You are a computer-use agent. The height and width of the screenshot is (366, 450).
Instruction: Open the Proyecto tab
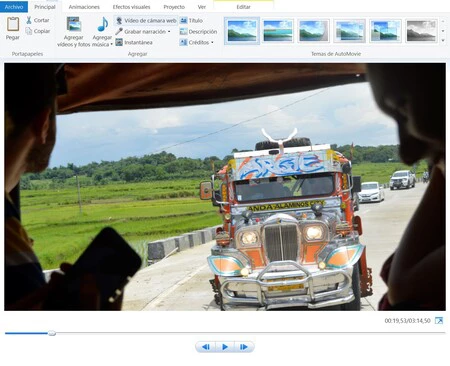click(174, 7)
